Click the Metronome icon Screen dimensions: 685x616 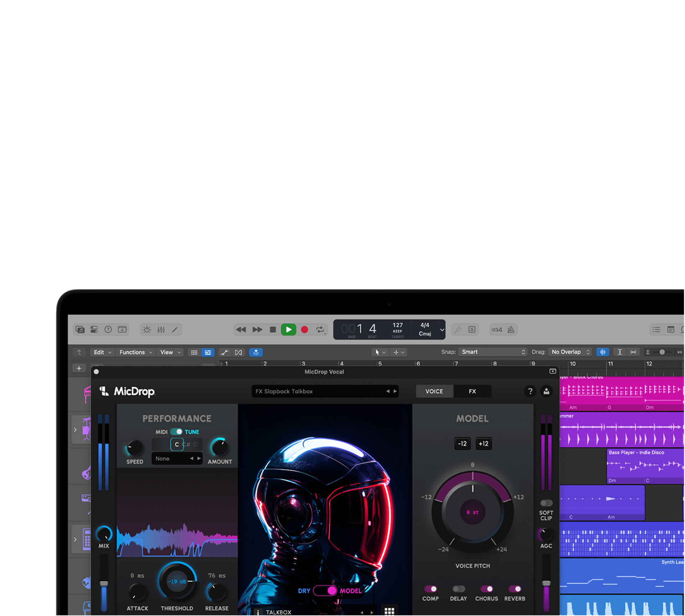tap(511, 329)
